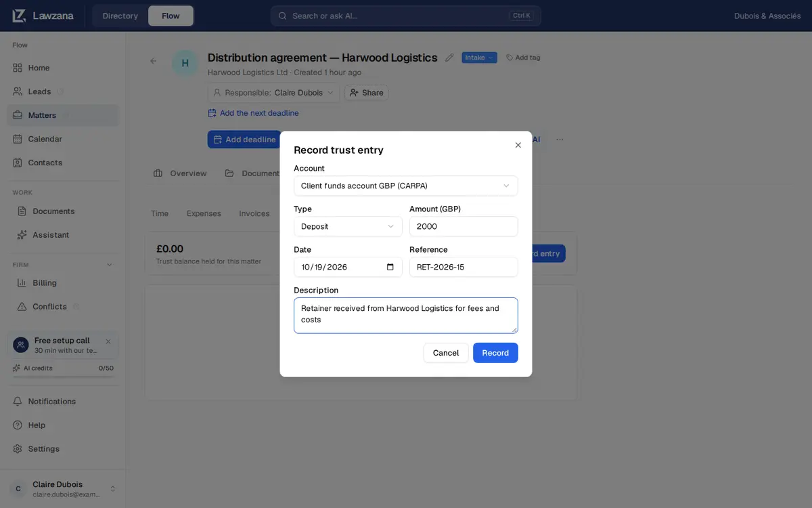Switch to the Flow tab

(171, 16)
